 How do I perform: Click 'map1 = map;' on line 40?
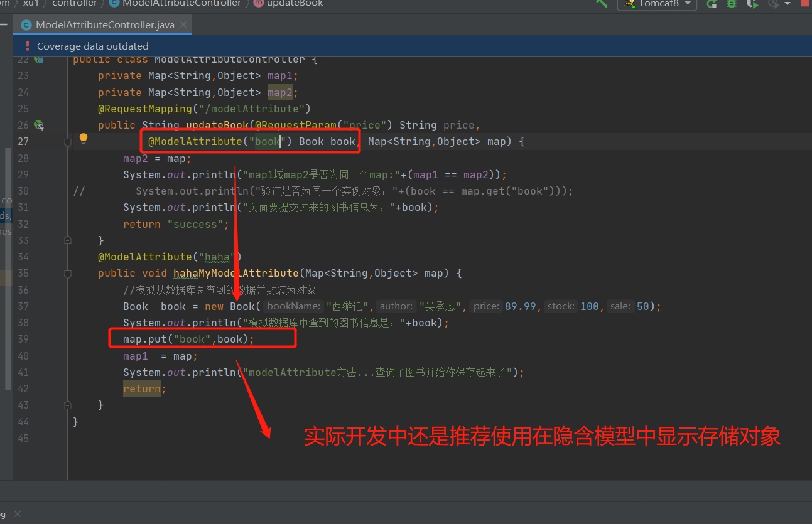coord(160,356)
